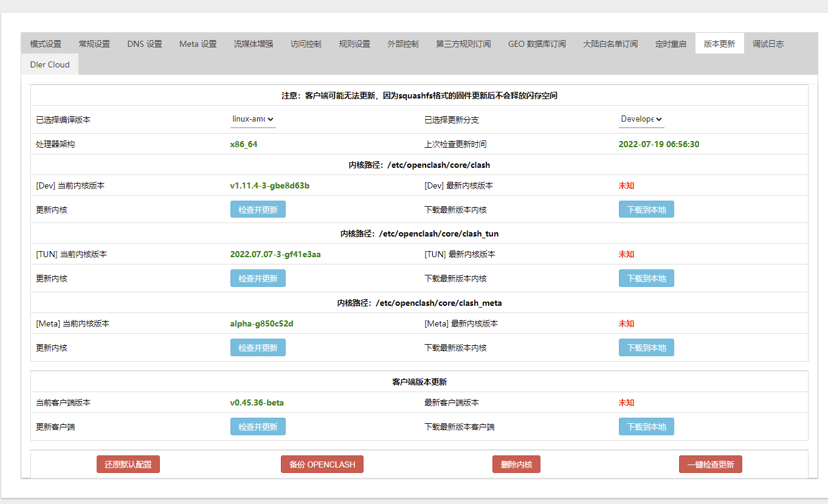
Task: Switch to the DNS 设置 tab
Action: pos(144,43)
